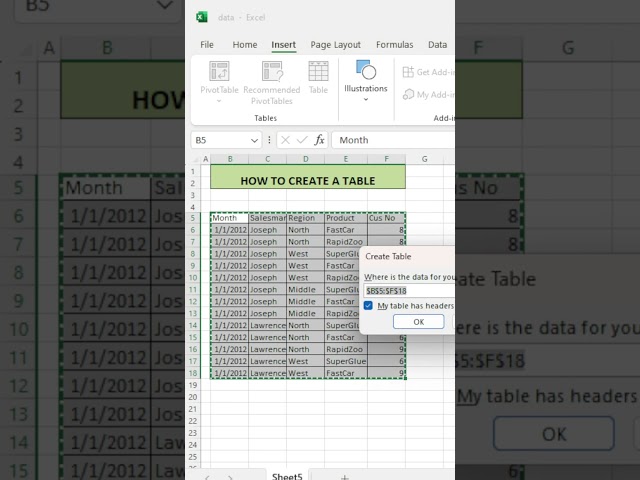Click the HOW TO CREATE A TABLE title cell

tap(308, 177)
